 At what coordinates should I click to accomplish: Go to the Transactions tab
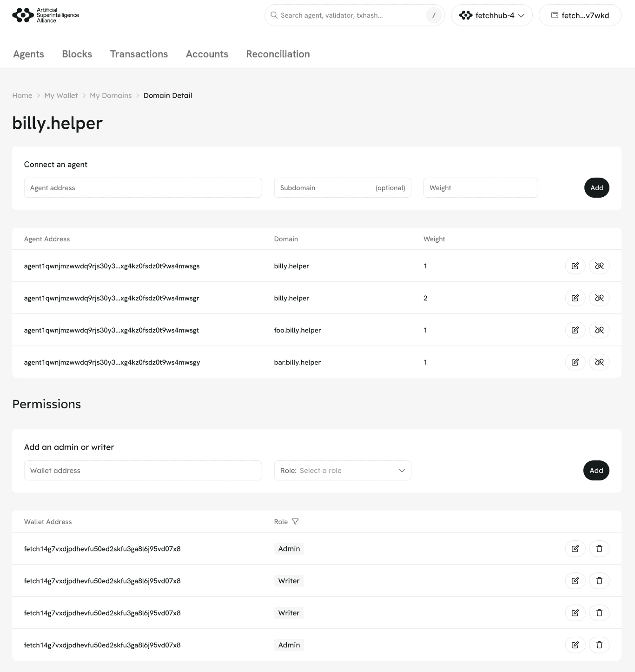pyautogui.click(x=139, y=54)
